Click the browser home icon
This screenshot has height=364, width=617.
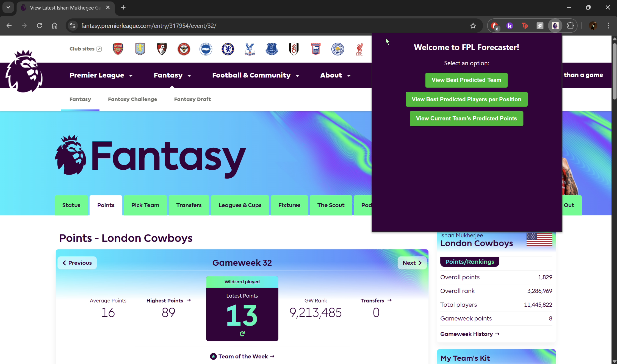pyautogui.click(x=55, y=26)
